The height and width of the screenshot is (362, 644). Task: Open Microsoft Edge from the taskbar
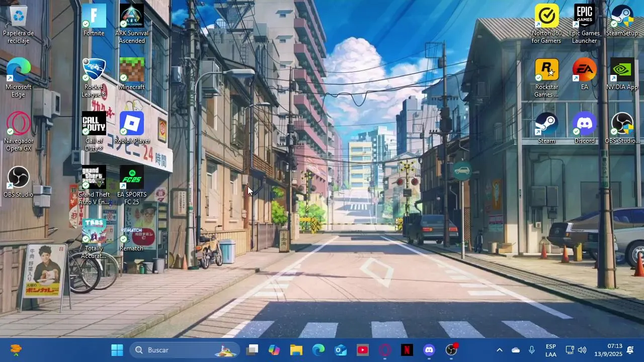click(x=318, y=350)
